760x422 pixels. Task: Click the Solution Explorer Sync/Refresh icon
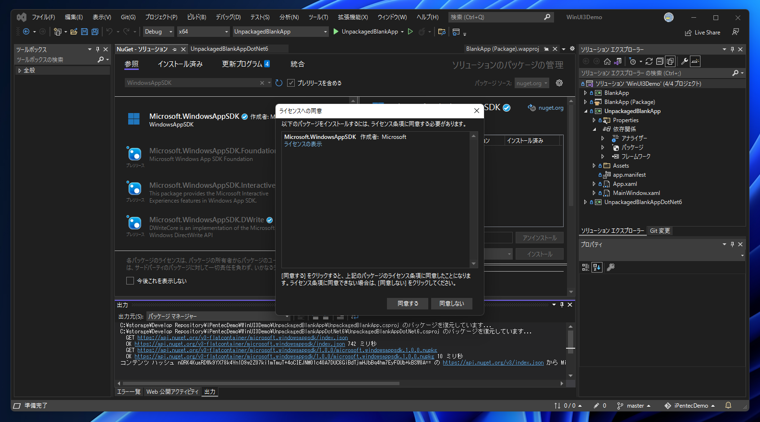click(x=649, y=62)
